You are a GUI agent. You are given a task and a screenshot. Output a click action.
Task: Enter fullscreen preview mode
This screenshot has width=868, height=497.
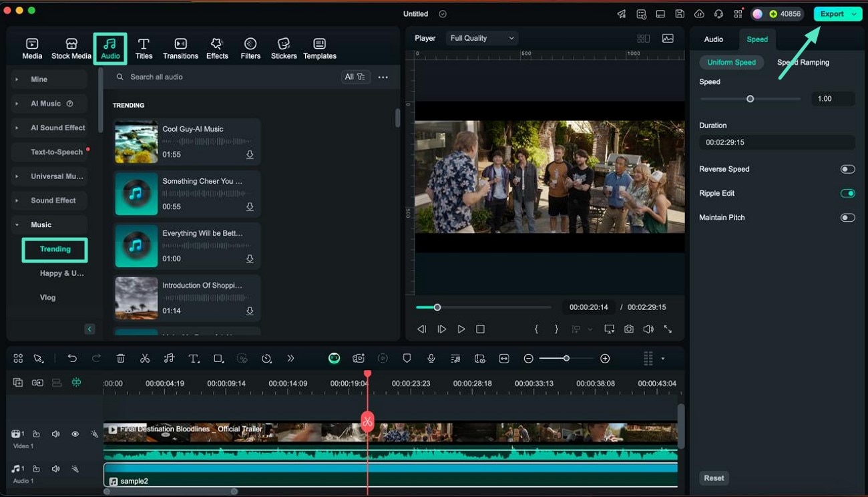pos(668,329)
